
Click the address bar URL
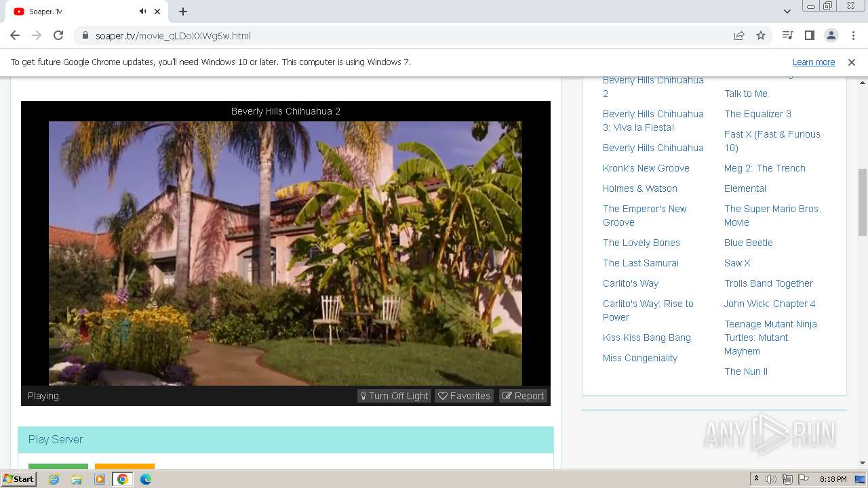pyautogui.click(x=173, y=36)
